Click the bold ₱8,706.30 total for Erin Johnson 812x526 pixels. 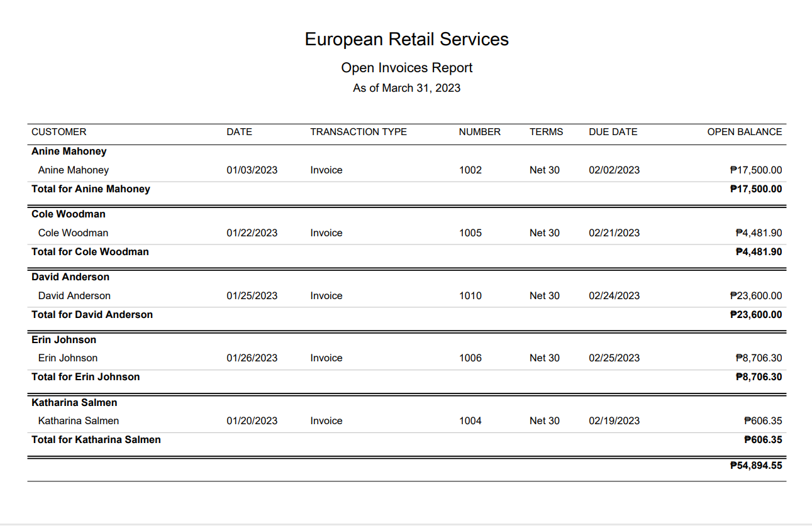pos(759,377)
